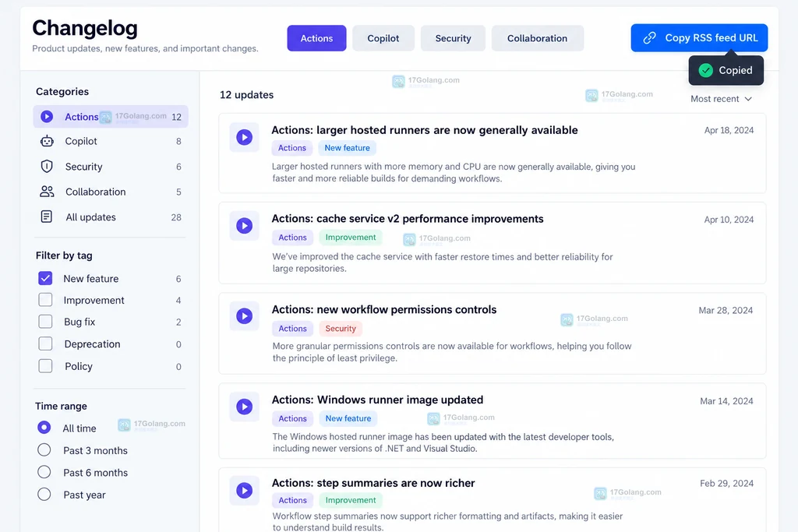This screenshot has width=798, height=532.
Task: Click the Mar 14, 2024 date
Action: point(726,401)
